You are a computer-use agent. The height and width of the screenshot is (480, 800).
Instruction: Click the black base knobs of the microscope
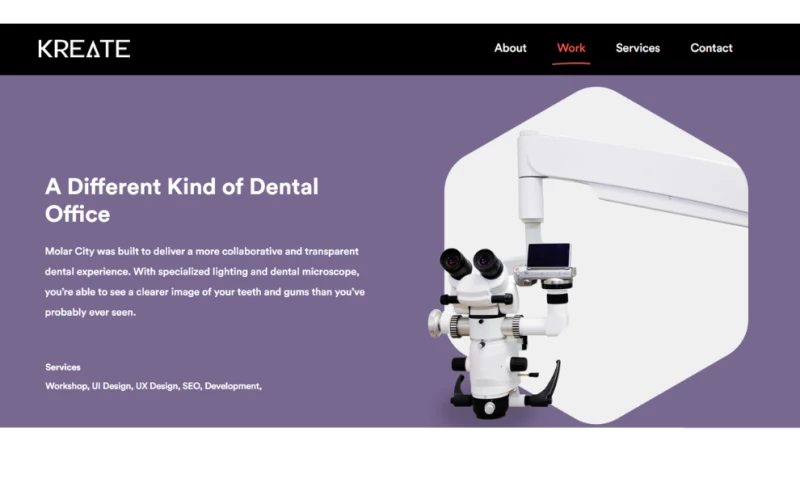tap(505, 390)
